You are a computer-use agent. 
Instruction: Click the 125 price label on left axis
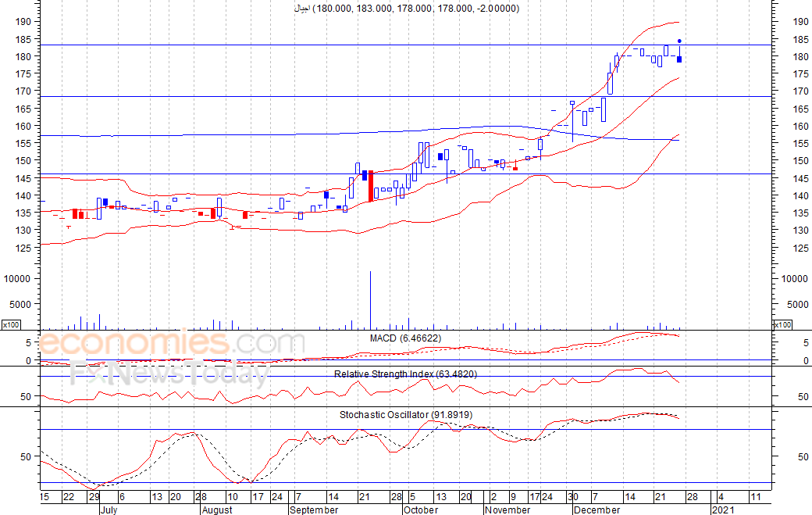pos(23,249)
